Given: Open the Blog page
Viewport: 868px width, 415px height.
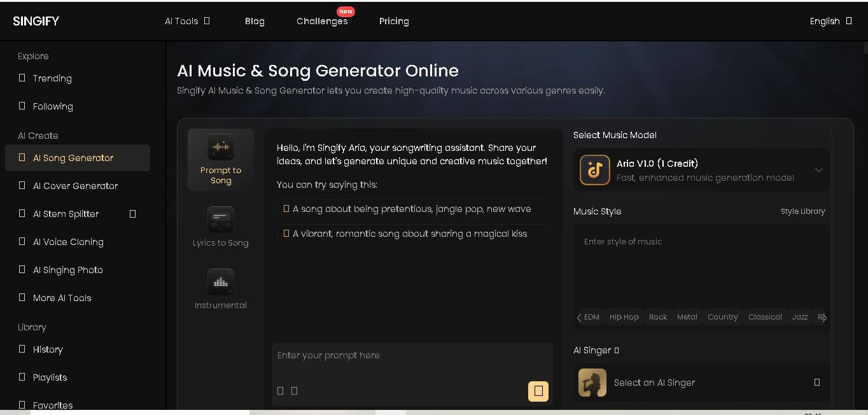Looking at the screenshot, I should (x=255, y=21).
